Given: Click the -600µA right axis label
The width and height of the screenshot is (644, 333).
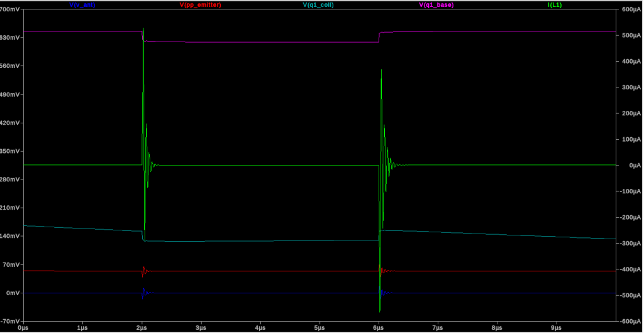Looking at the screenshot, I should [x=630, y=322].
